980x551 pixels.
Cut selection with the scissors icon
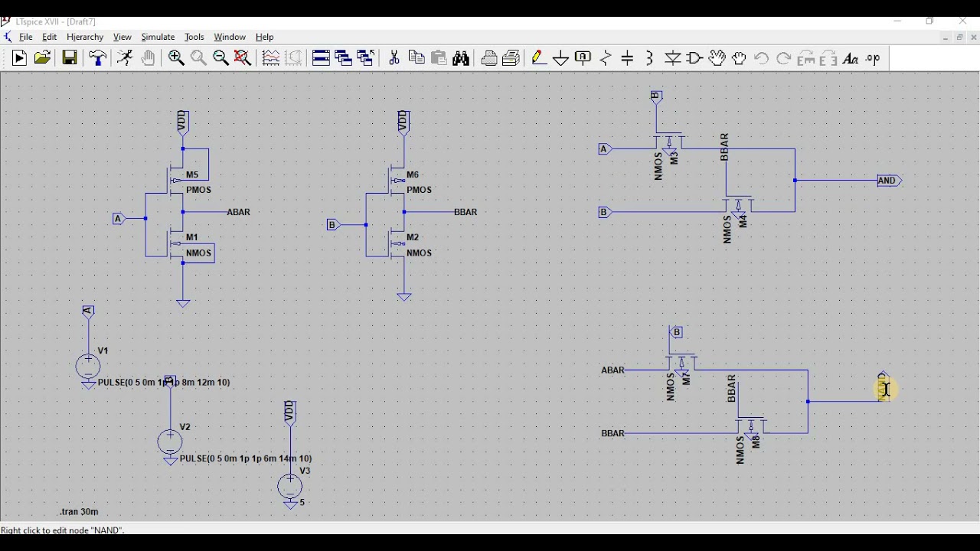pyautogui.click(x=394, y=58)
